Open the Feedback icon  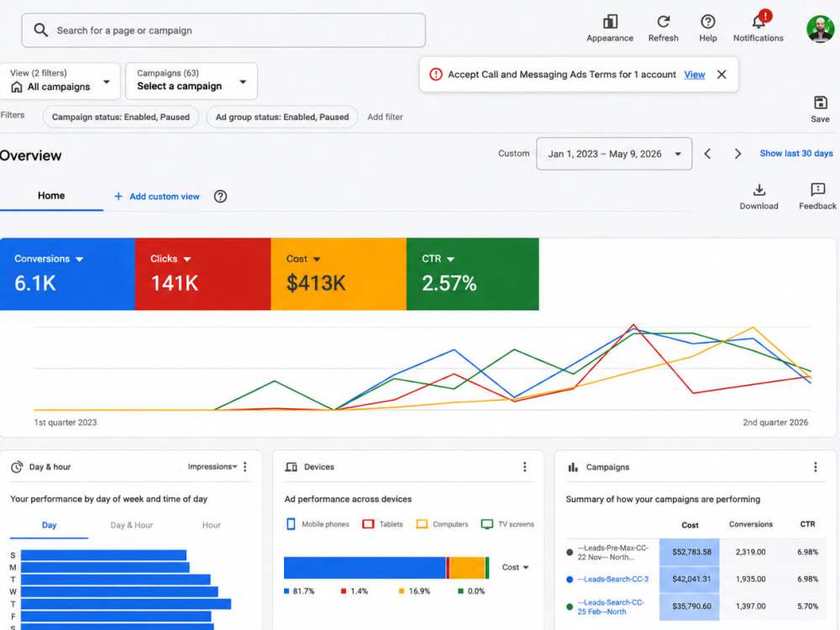click(x=817, y=190)
